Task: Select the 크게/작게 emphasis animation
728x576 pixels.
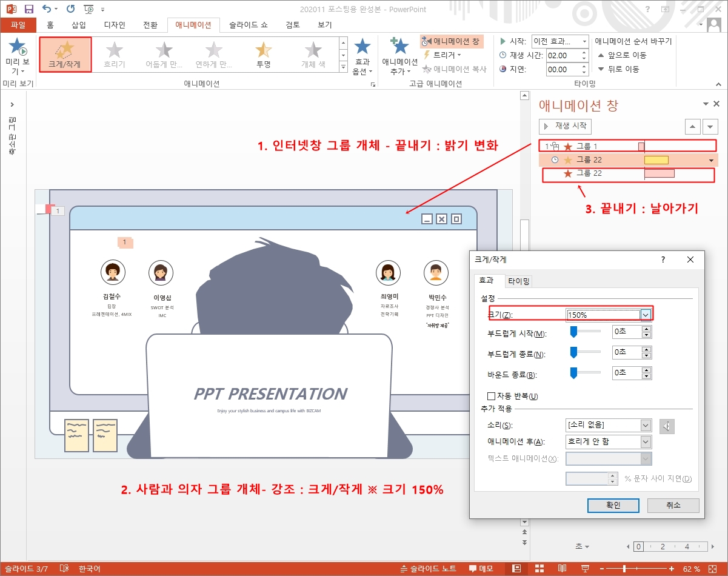Action: 65,55
